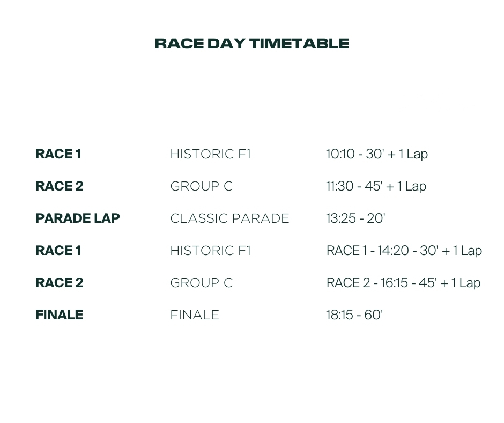This screenshot has height=423, width=504.
Task: Select the second RACE 1 row label
Action: 58,251
